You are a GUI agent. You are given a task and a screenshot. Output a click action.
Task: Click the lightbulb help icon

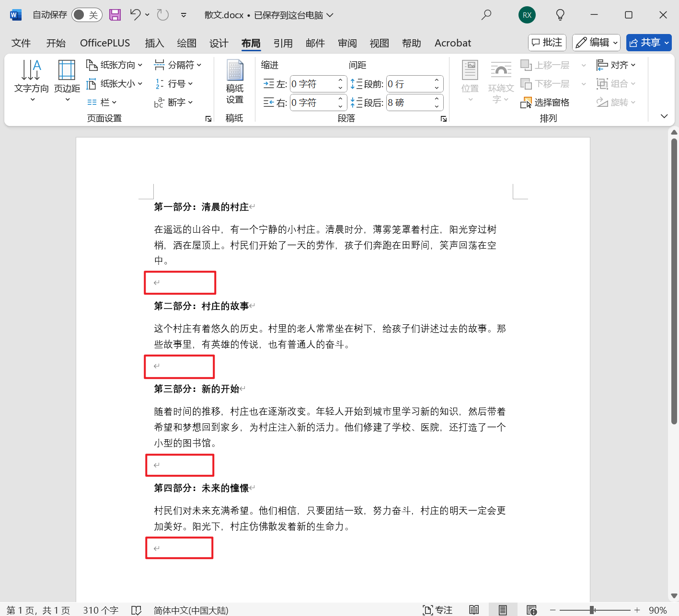(x=560, y=15)
